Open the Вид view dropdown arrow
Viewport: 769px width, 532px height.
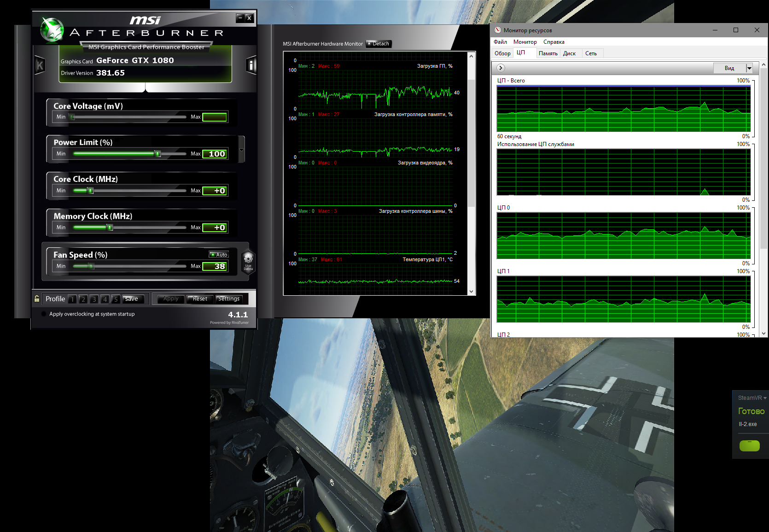point(749,68)
